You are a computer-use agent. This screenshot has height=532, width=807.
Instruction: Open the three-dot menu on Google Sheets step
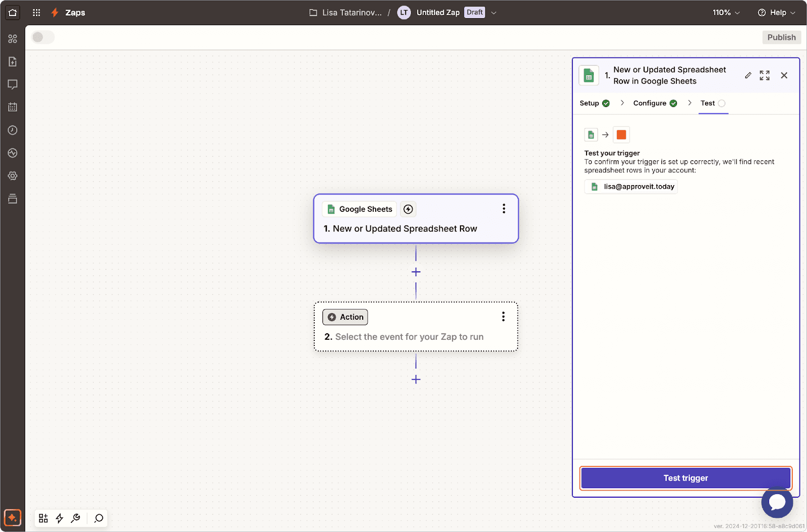coord(504,209)
